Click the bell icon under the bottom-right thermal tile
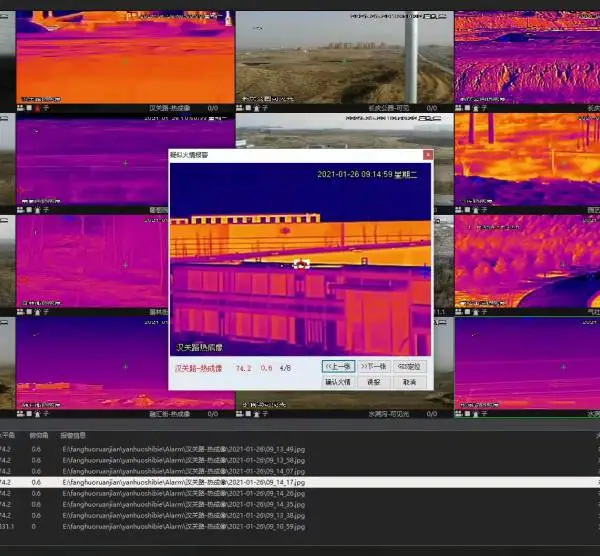 click(x=476, y=414)
